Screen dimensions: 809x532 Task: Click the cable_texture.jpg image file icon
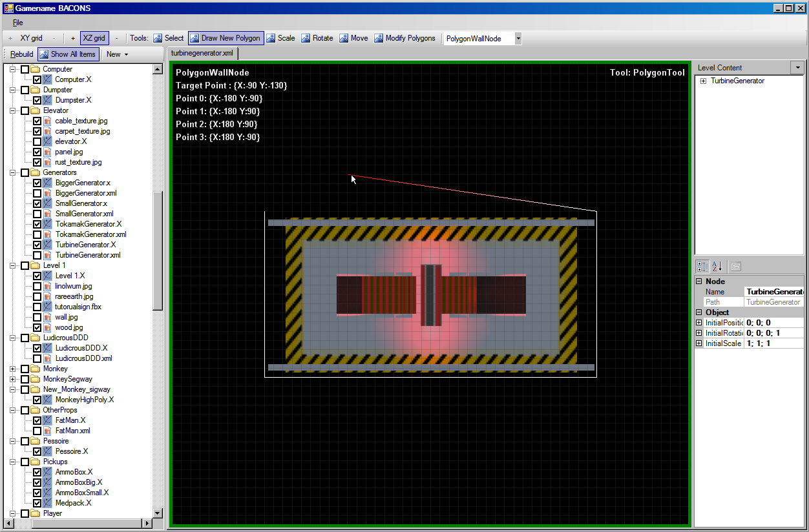point(47,121)
